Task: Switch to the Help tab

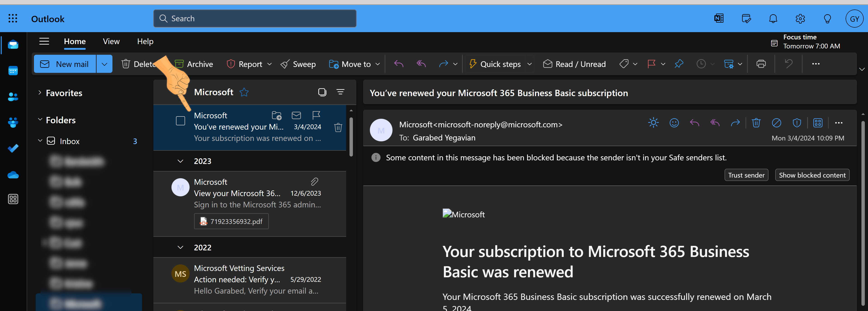Action: coord(145,41)
